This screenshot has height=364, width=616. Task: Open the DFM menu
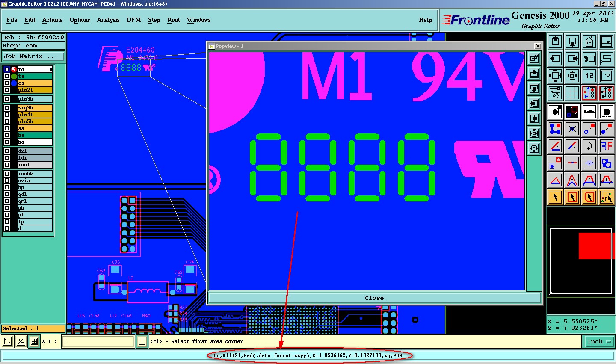[134, 20]
